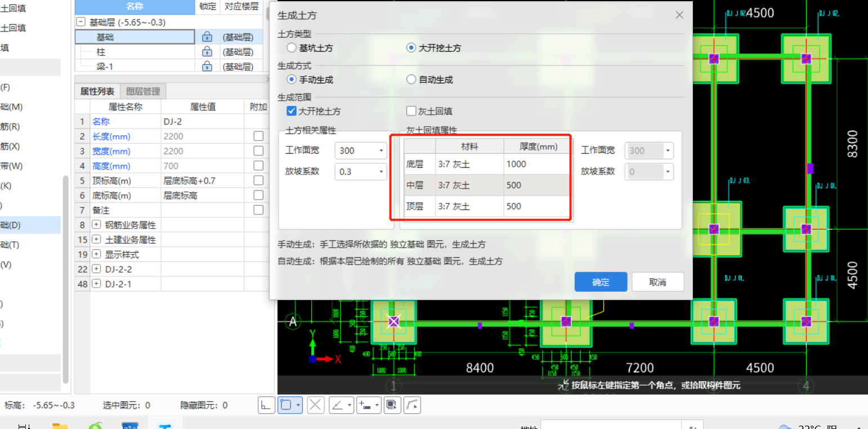Click the lock icon on 基础 row
The height and width of the screenshot is (429, 868).
point(207,37)
